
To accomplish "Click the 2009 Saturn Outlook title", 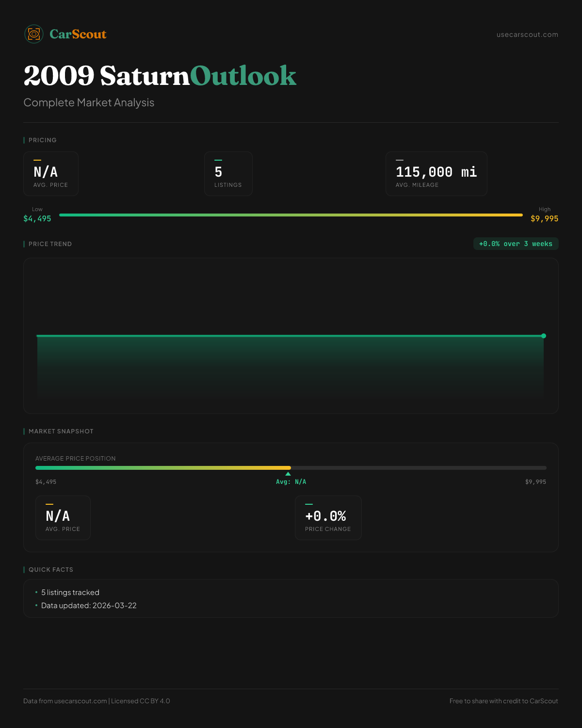I will point(160,76).
